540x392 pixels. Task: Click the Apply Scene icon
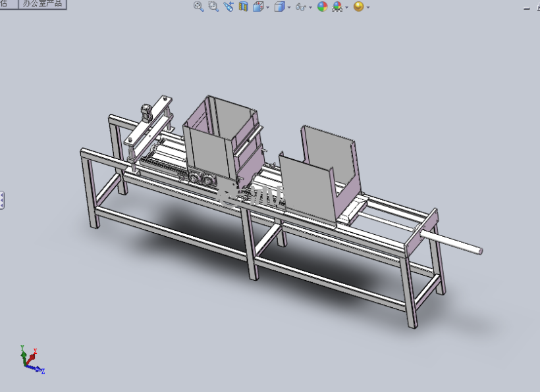[x=337, y=7]
